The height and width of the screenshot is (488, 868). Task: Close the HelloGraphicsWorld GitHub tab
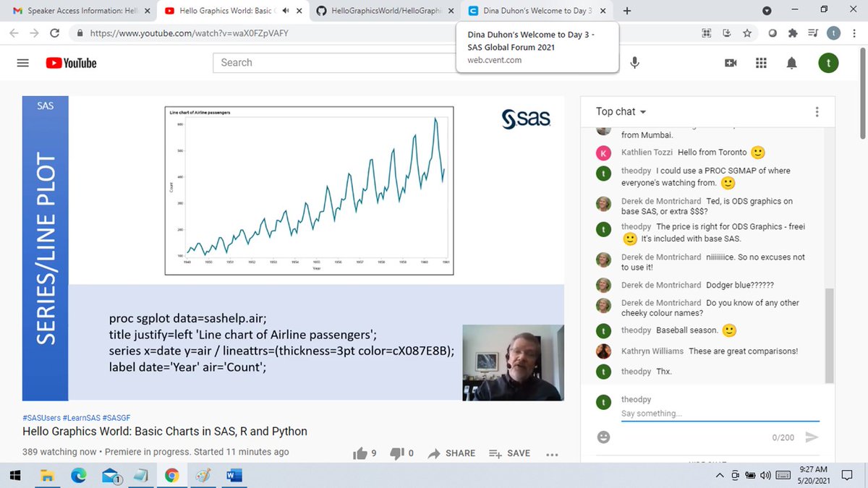(450, 11)
